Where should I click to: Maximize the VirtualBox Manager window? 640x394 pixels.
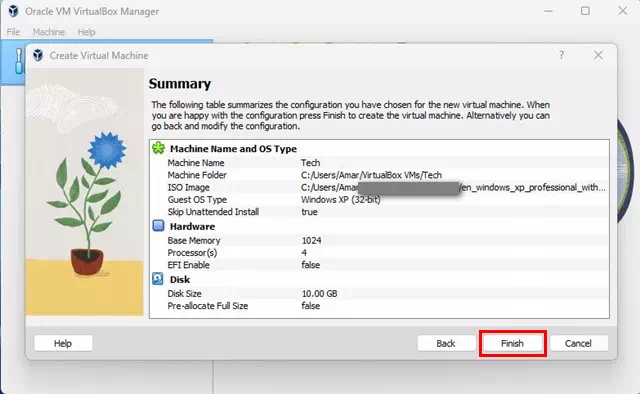(x=585, y=11)
